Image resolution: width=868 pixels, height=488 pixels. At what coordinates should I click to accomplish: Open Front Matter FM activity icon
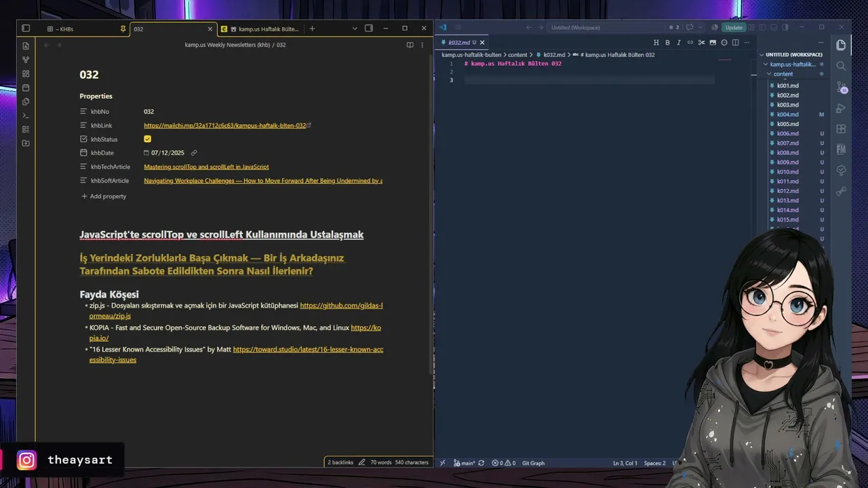pos(842,149)
